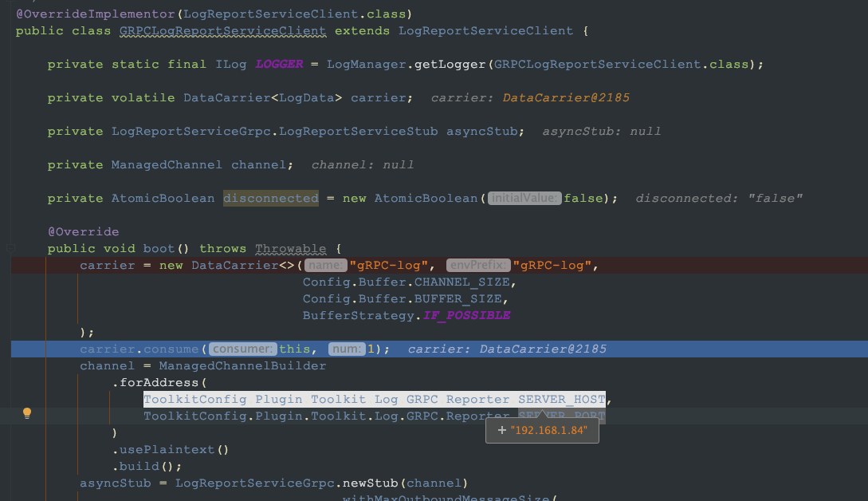Viewport: 868px width, 501px height.
Task: Click the "192.168.1.84" value in the tooltip
Action: [548, 430]
